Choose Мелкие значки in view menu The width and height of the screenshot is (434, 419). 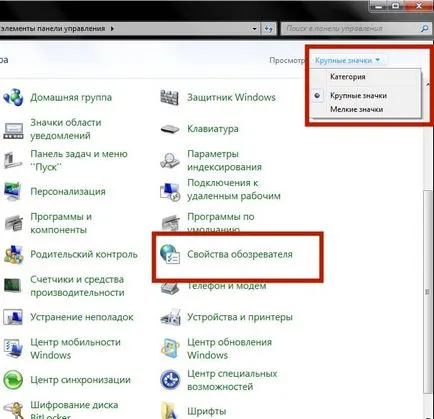(356, 109)
